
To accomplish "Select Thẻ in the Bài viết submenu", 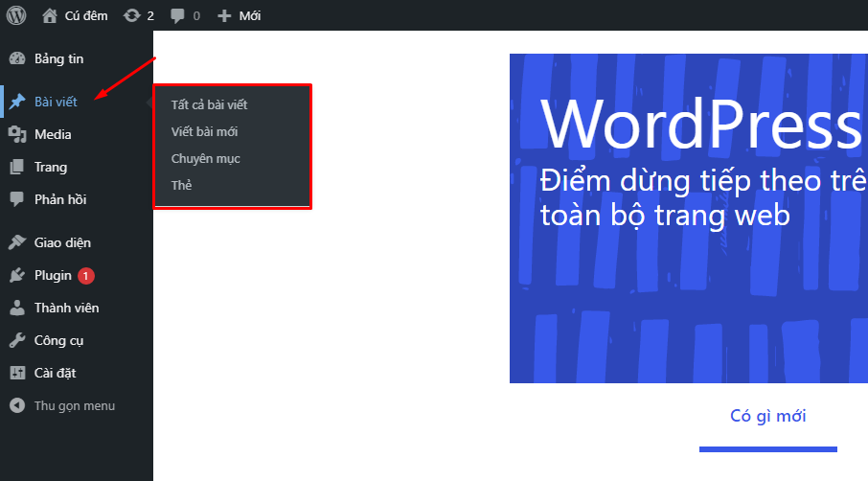I will 181,186.
